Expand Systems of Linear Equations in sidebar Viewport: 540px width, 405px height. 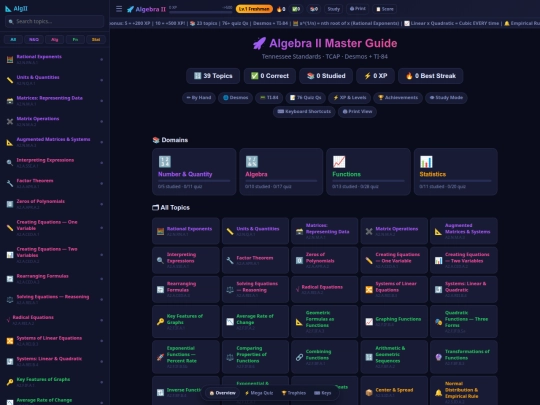click(54, 341)
